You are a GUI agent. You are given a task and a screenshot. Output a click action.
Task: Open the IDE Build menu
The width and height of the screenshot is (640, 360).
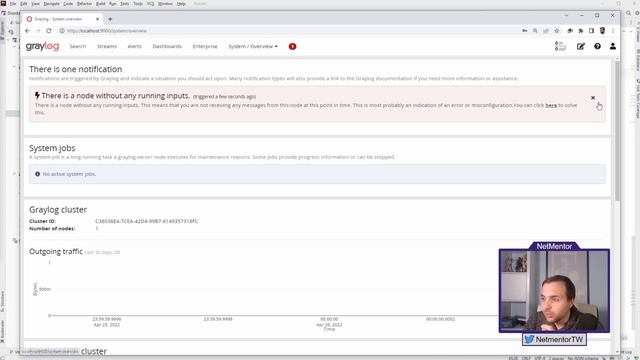point(100,4)
